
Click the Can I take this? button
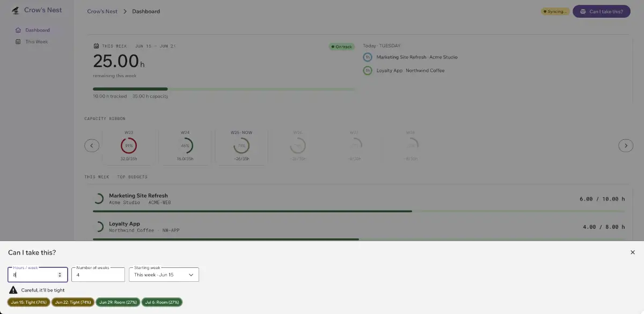(602, 11)
